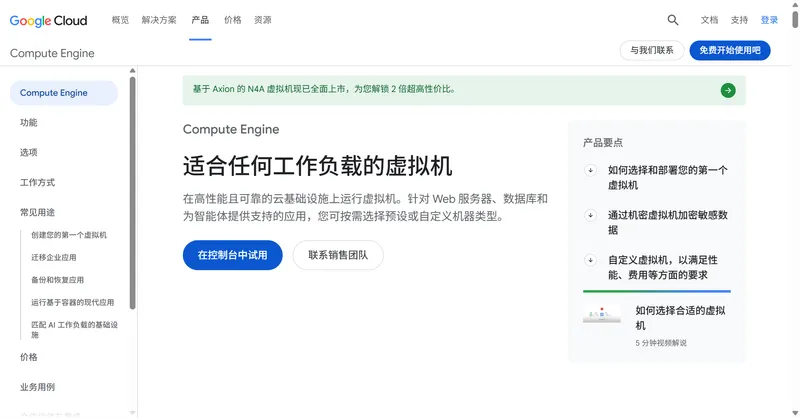The image size is (800, 418).
Task: Jump to 业务用例 sidebar section
Action: [x=37, y=387]
